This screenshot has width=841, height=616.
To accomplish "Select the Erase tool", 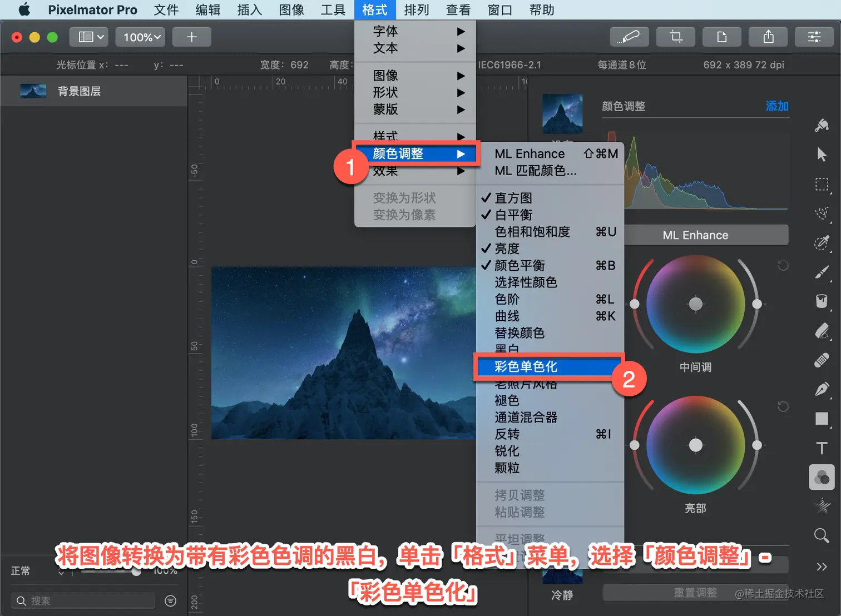I will 822,331.
